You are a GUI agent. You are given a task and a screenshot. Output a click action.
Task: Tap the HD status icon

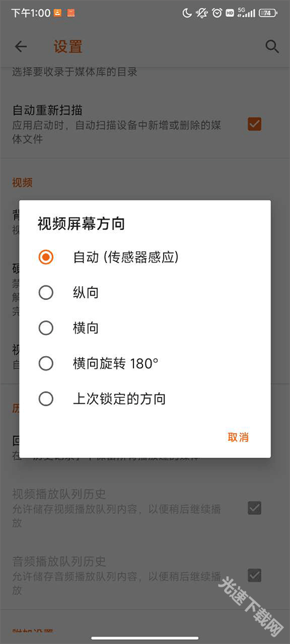click(230, 13)
